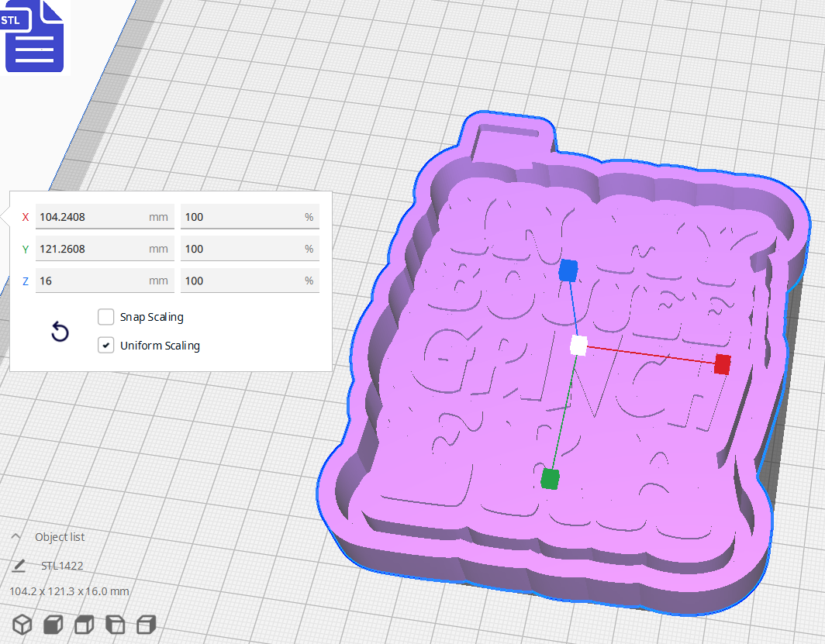Switch to right side view icon
Viewport: 825px width, 644px height.
146,624
